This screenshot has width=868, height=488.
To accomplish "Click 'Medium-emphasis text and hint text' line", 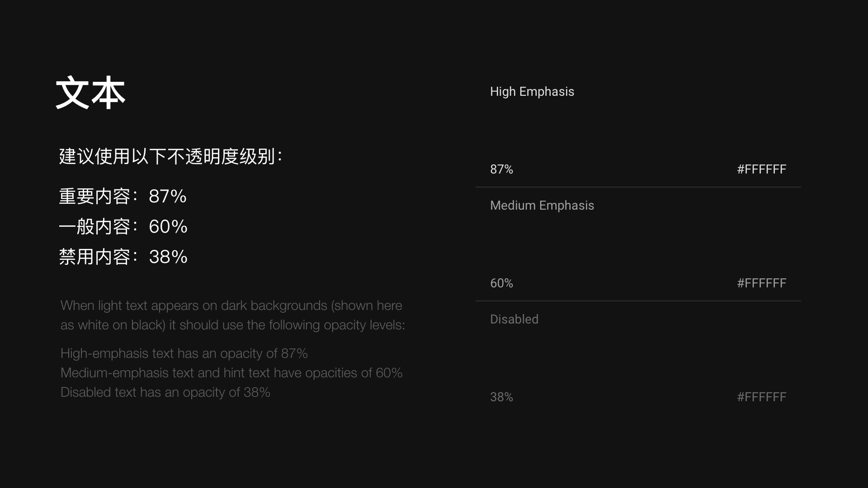I will point(231,373).
